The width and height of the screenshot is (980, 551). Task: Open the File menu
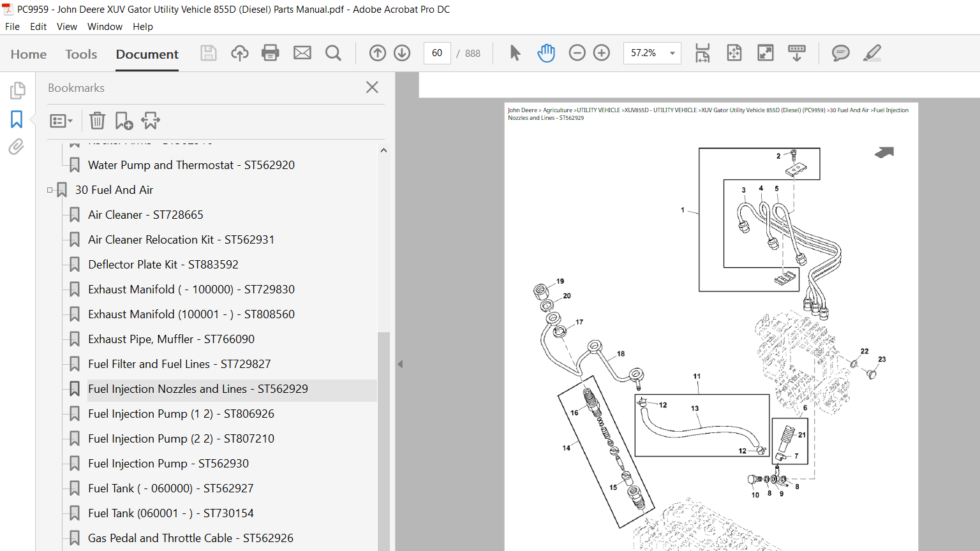click(12, 27)
